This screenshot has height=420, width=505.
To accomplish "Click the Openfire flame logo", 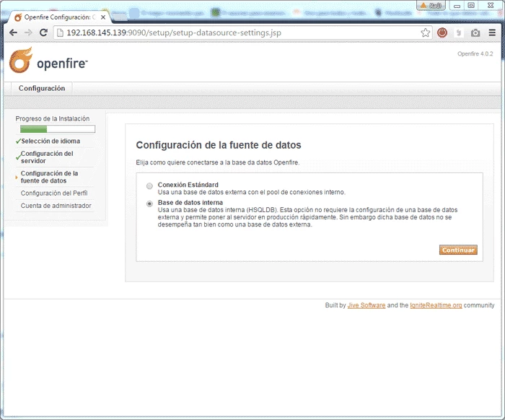I will coord(21,60).
